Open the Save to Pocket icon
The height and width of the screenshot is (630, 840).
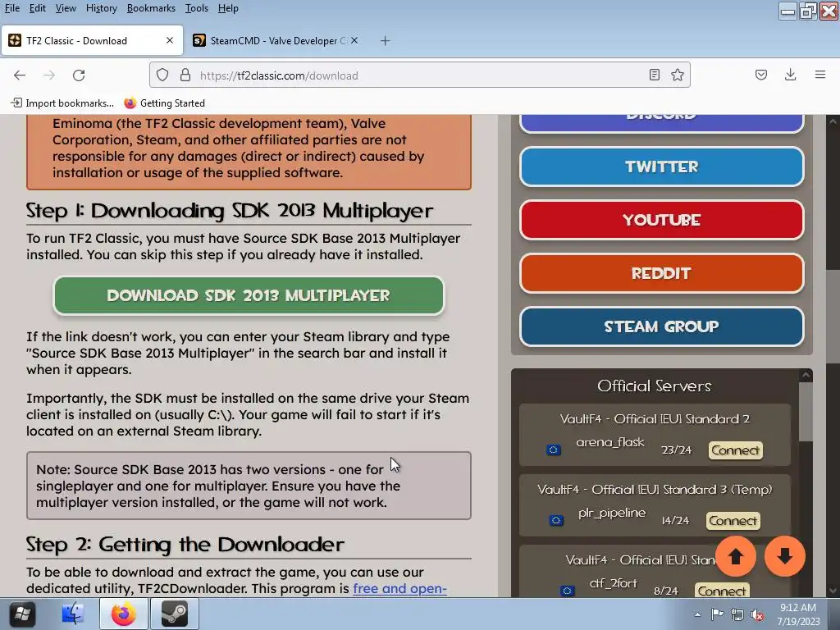coord(760,75)
